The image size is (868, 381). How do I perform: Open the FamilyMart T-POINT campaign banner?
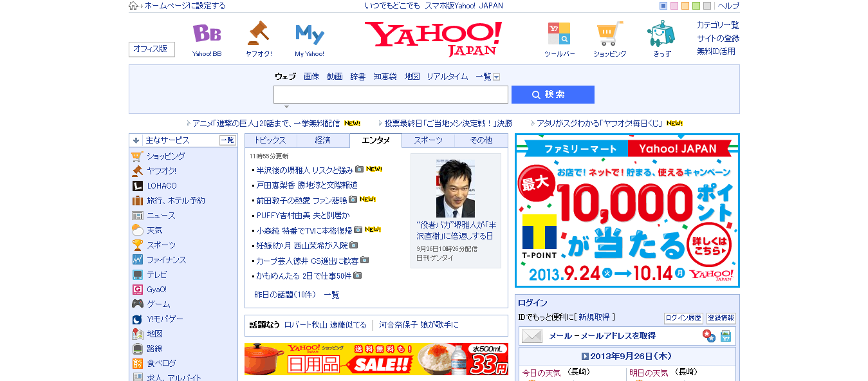point(627,210)
